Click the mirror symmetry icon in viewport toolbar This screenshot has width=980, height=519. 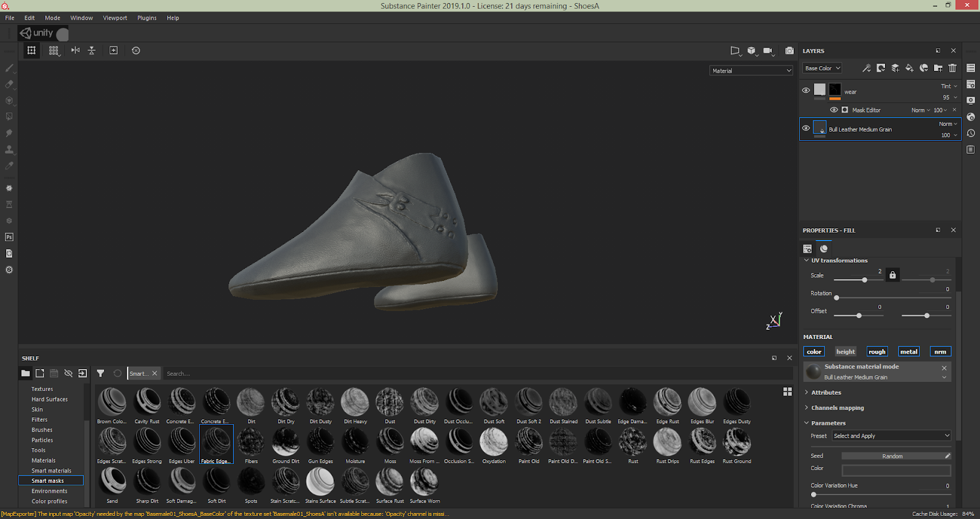click(x=75, y=50)
